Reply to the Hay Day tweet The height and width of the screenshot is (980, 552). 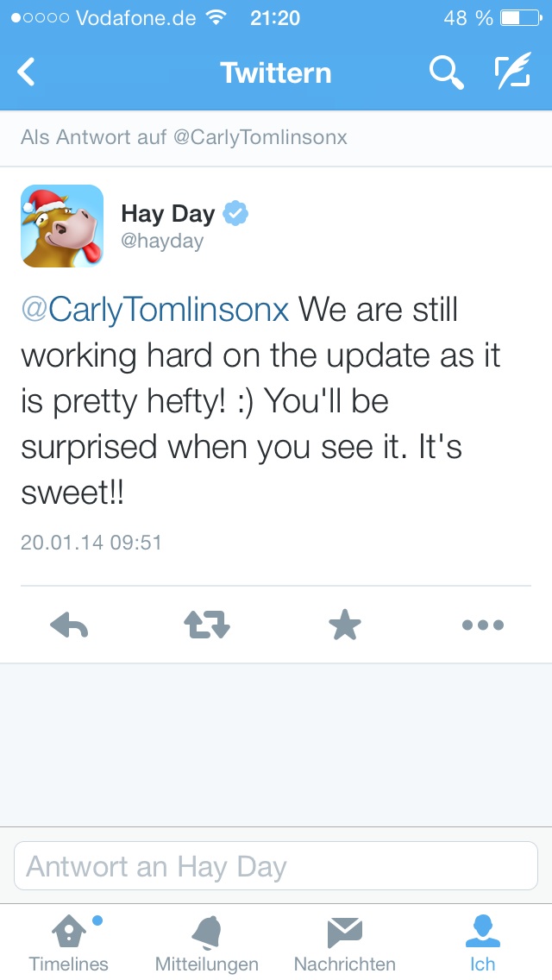pos(69,625)
